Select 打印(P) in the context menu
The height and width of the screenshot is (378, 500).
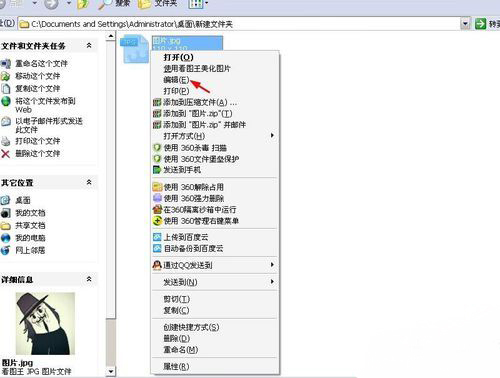[x=176, y=91]
